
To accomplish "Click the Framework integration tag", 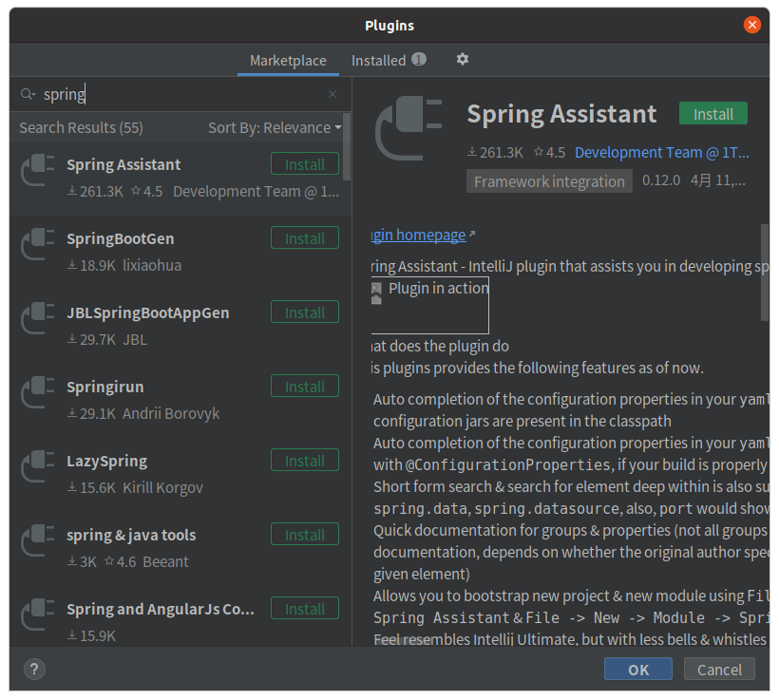I will coord(549,181).
